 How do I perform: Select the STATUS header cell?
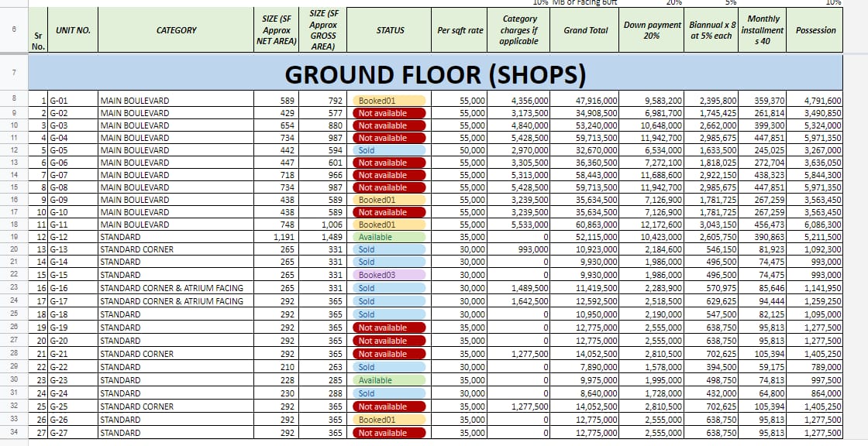(389, 30)
